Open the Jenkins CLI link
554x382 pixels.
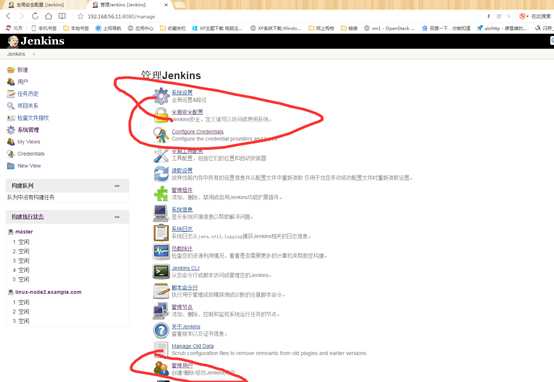(x=185, y=268)
